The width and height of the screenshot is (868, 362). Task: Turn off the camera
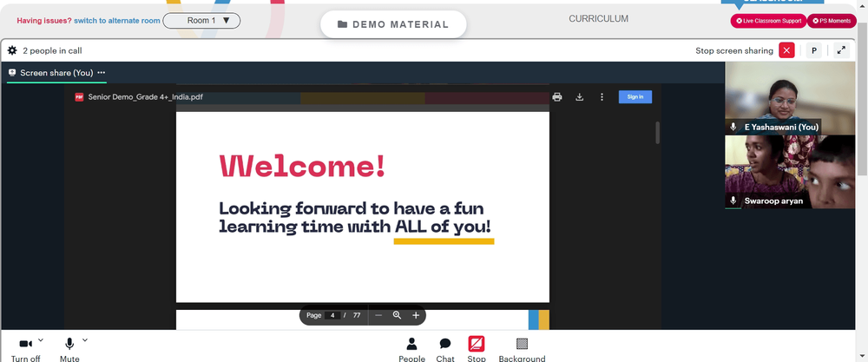pyautogui.click(x=25, y=350)
